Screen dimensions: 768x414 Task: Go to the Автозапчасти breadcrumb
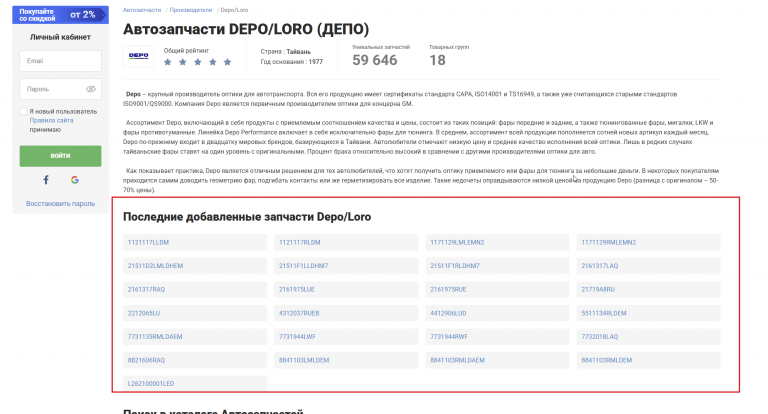(x=142, y=10)
